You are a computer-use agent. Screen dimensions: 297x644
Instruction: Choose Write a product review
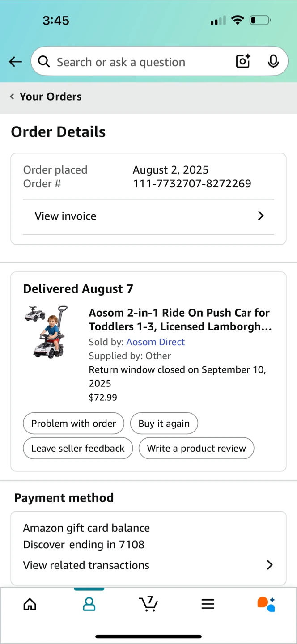(x=196, y=449)
